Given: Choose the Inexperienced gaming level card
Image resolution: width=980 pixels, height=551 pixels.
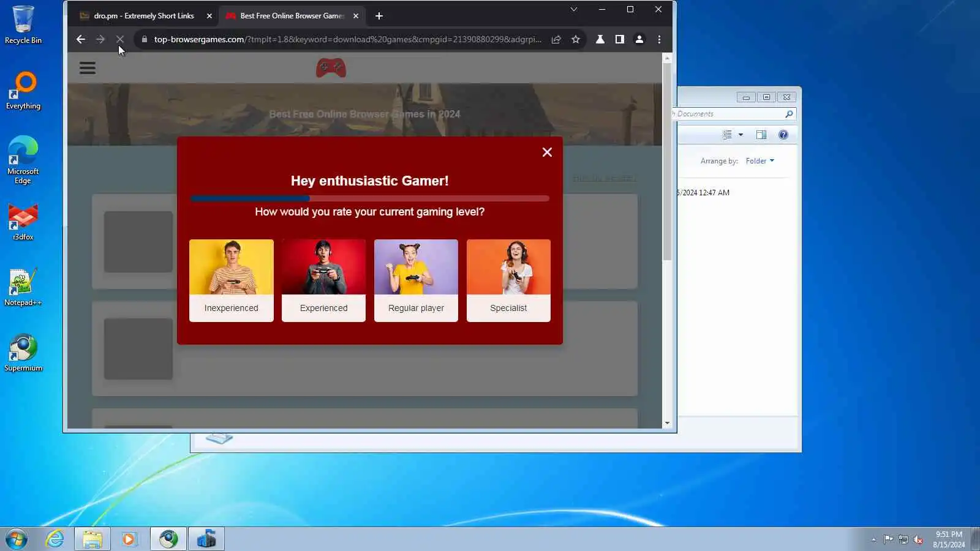Looking at the screenshot, I should (232, 280).
